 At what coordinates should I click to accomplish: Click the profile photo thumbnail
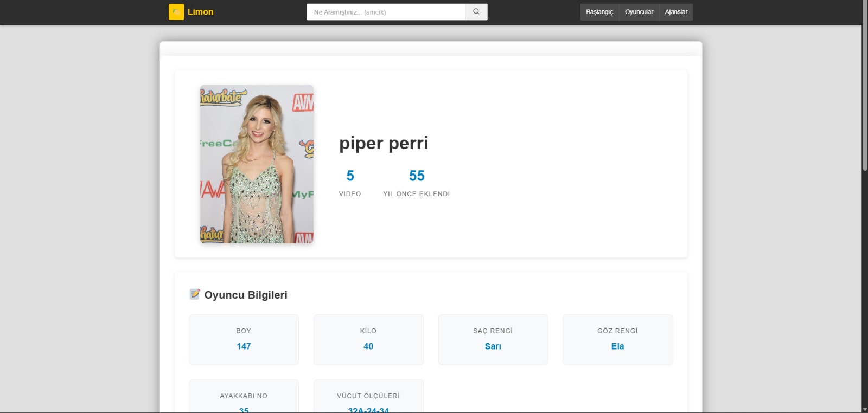coord(257,164)
